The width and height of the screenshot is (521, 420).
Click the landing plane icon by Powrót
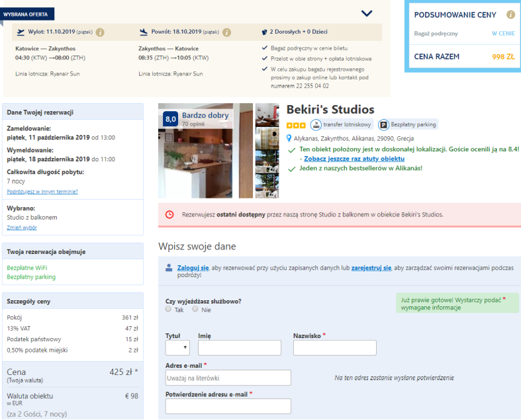[144, 32]
